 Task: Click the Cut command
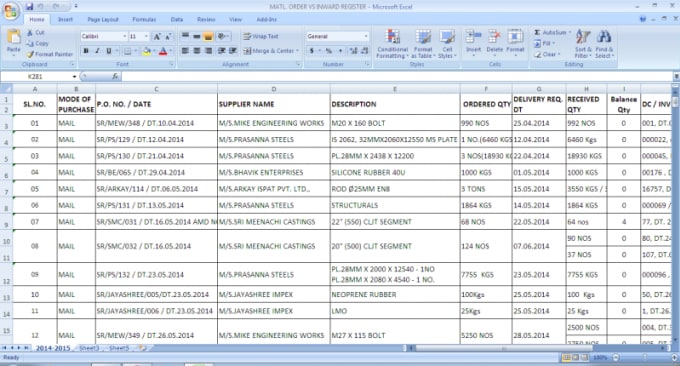[x=36, y=33]
